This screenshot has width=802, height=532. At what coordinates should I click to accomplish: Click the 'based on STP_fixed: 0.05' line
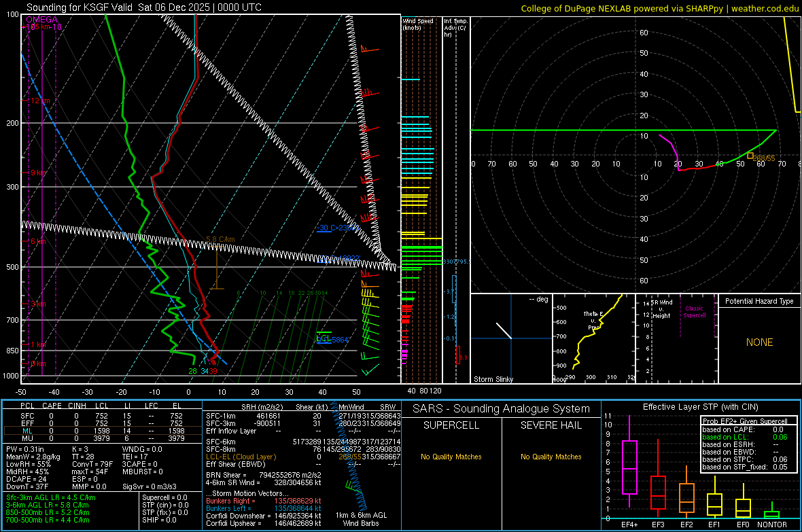coord(745,467)
